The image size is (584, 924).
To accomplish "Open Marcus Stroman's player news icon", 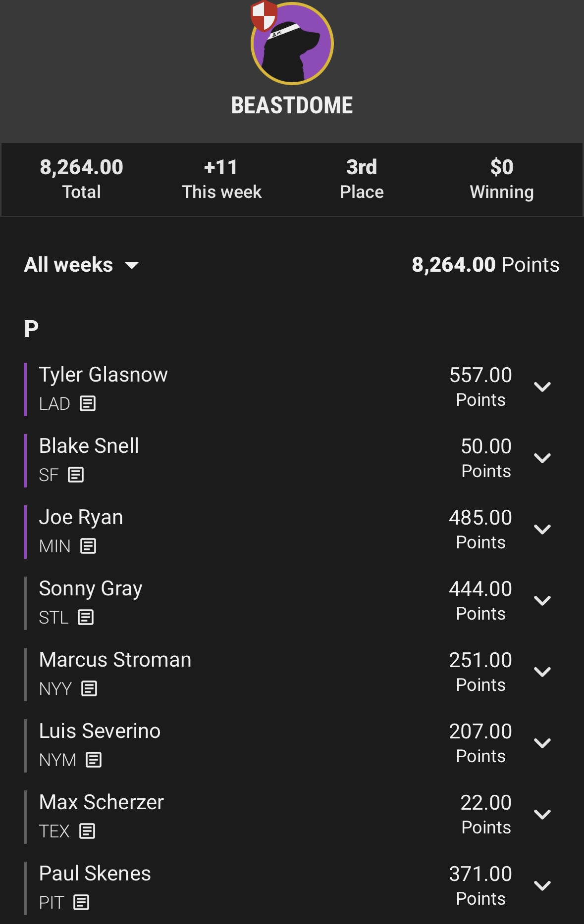I will point(89,689).
